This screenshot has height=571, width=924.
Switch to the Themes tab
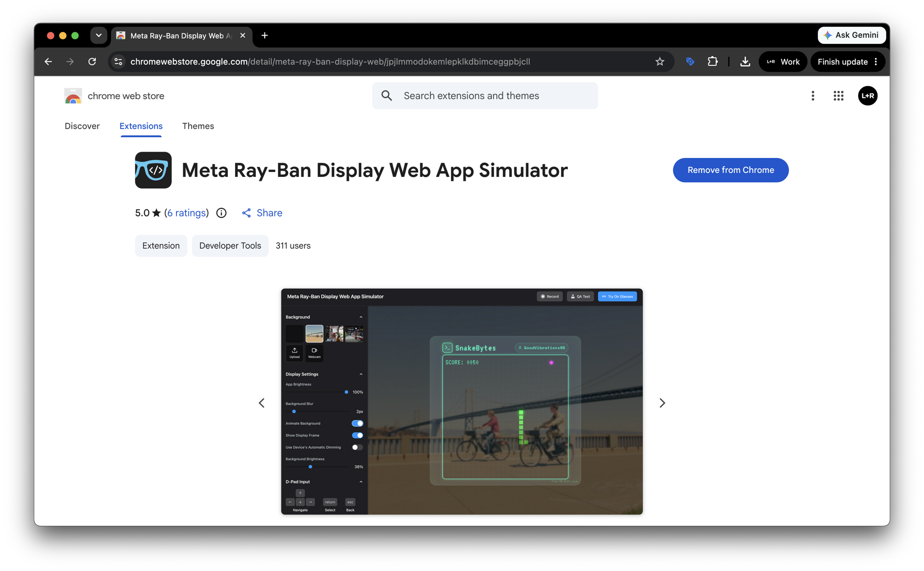coord(198,126)
